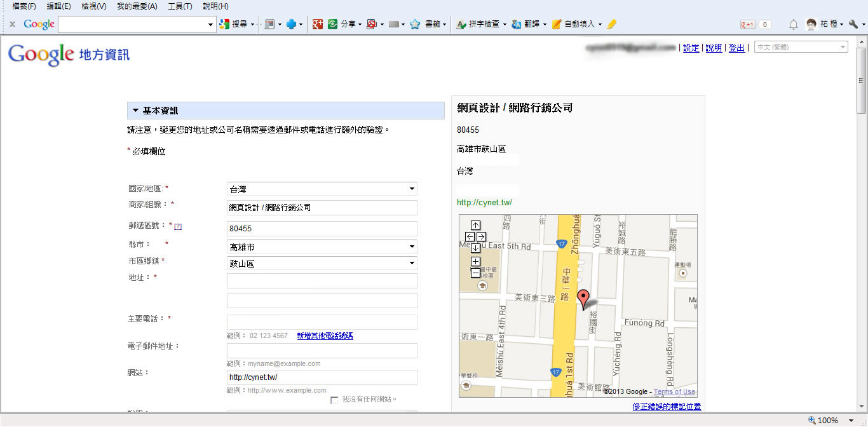Screen dimensions: 868x427
Task: Open the language dropdown 中文 (繁體)
Action: (x=801, y=47)
